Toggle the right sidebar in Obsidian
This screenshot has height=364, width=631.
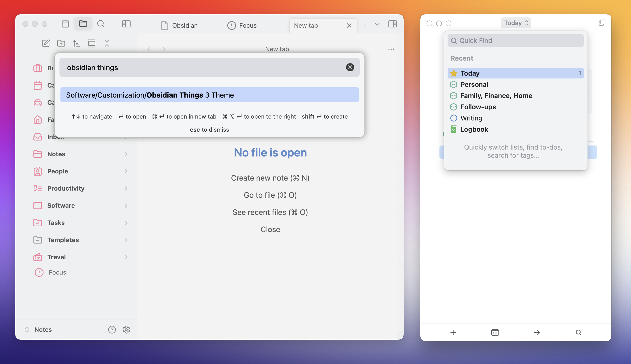(392, 24)
